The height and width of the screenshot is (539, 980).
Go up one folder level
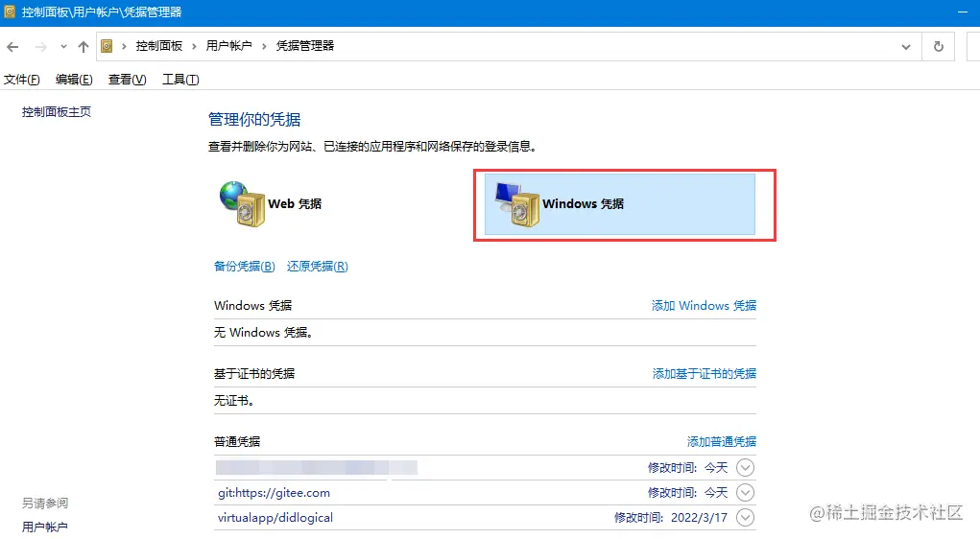pos(84,47)
